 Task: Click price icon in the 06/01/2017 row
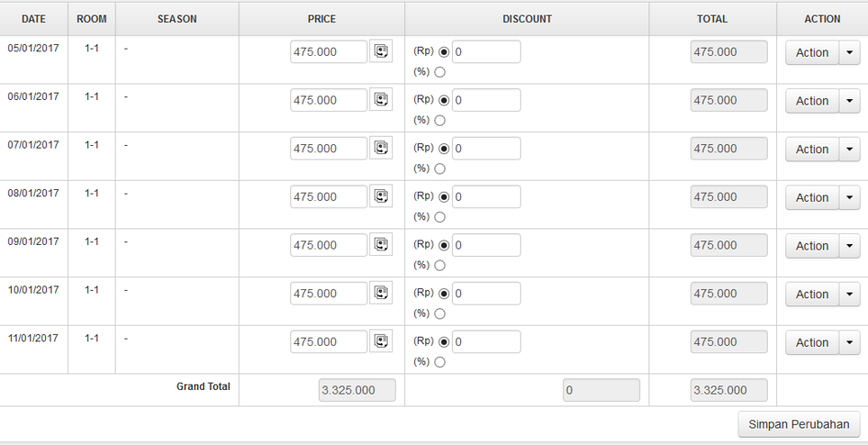pyautogui.click(x=380, y=100)
